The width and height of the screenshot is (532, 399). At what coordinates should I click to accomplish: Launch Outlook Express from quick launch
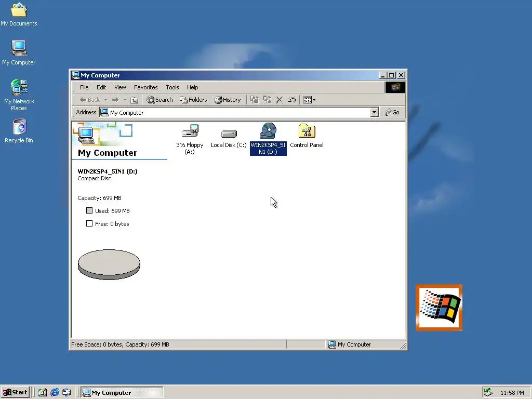point(67,393)
